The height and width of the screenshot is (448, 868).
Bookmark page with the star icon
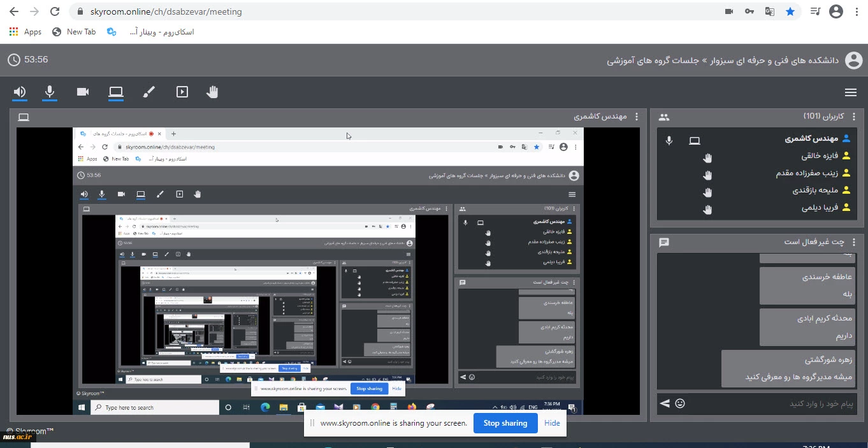(790, 11)
